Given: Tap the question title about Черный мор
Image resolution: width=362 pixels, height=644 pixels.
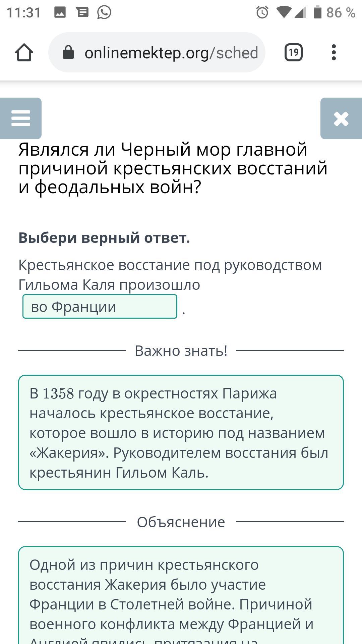Looking at the screenshot, I should (173, 168).
